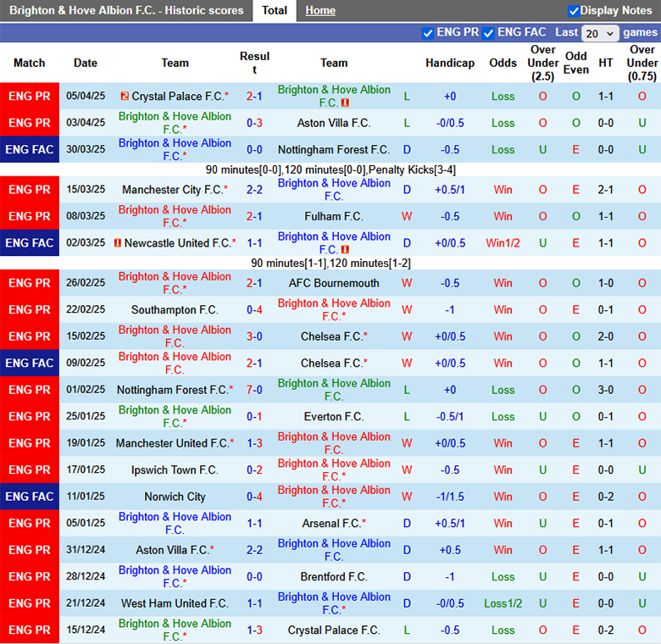The image size is (661, 644).
Task: Click red card icon before Newcastle United F.C.
Action: [118, 243]
